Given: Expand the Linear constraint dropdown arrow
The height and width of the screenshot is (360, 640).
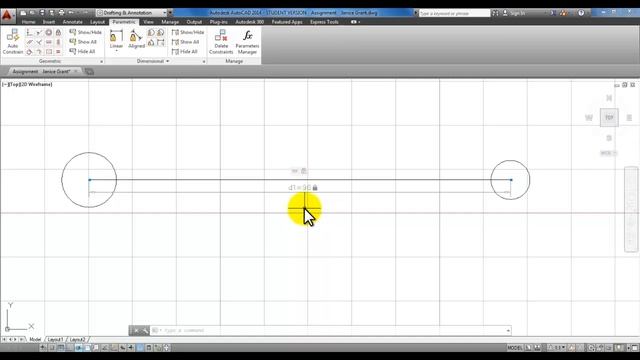Looking at the screenshot, I should pos(116,51).
